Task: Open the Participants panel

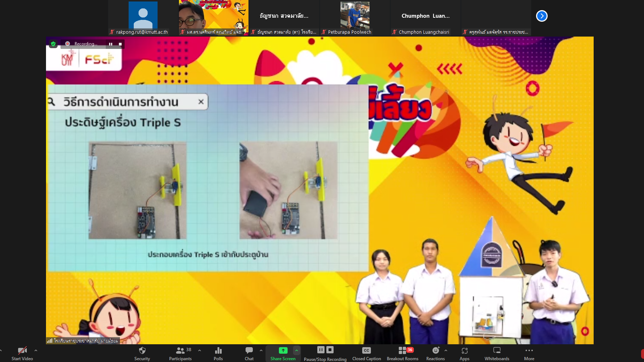Action: coord(180,353)
